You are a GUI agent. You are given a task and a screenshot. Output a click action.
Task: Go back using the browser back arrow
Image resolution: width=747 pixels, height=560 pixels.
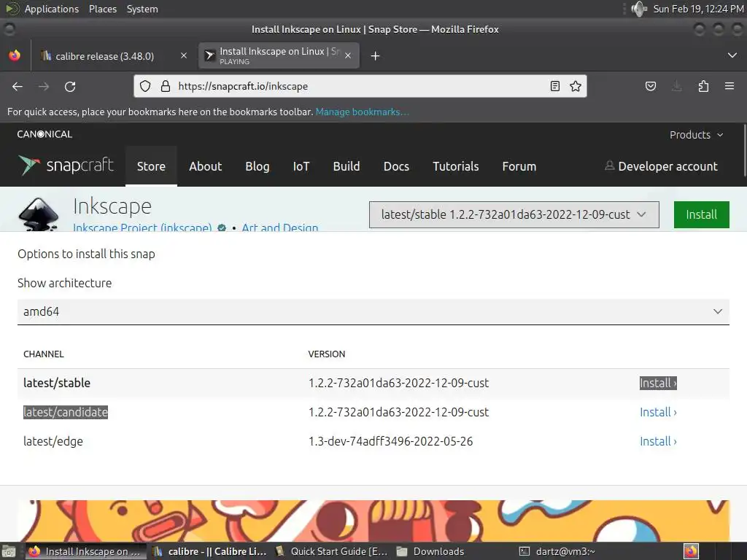pos(18,86)
